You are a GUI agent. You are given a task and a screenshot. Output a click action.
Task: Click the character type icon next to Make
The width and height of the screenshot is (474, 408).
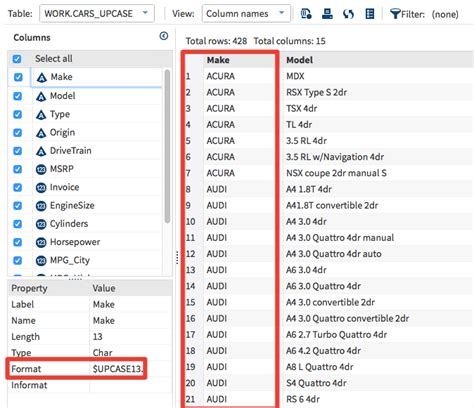[x=42, y=78]
